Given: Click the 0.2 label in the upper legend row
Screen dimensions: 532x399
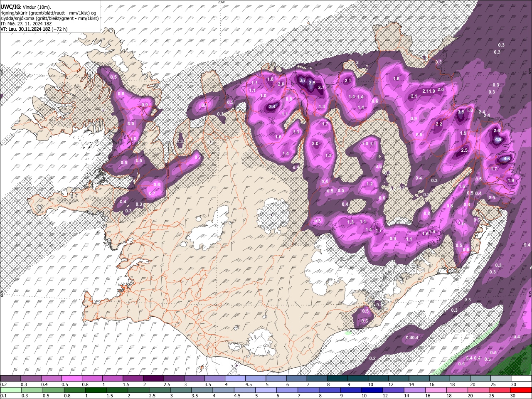Looking at the screenshot, I should 3,384.
